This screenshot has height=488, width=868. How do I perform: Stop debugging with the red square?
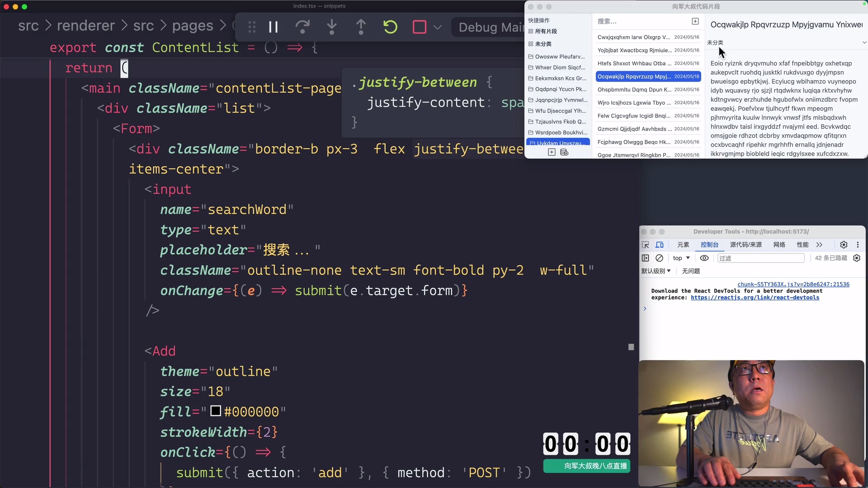click(x=419, y=27)
